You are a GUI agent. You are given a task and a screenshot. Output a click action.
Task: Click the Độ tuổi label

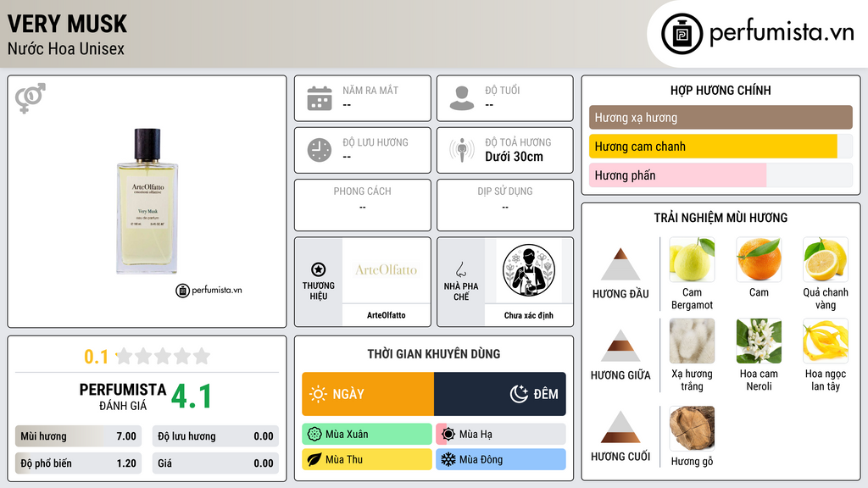coord(502,90)
